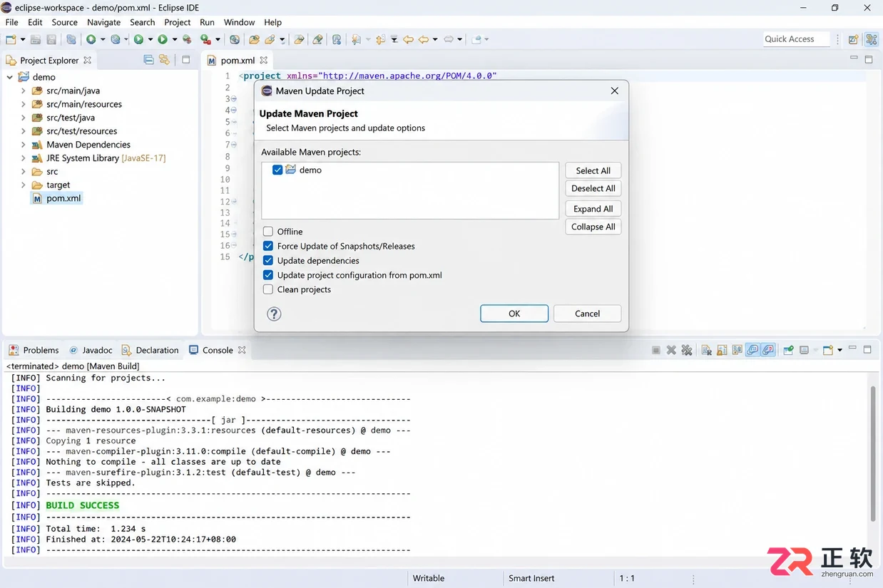Open the Open Console dropdown arrow

[x=839, y=350]
